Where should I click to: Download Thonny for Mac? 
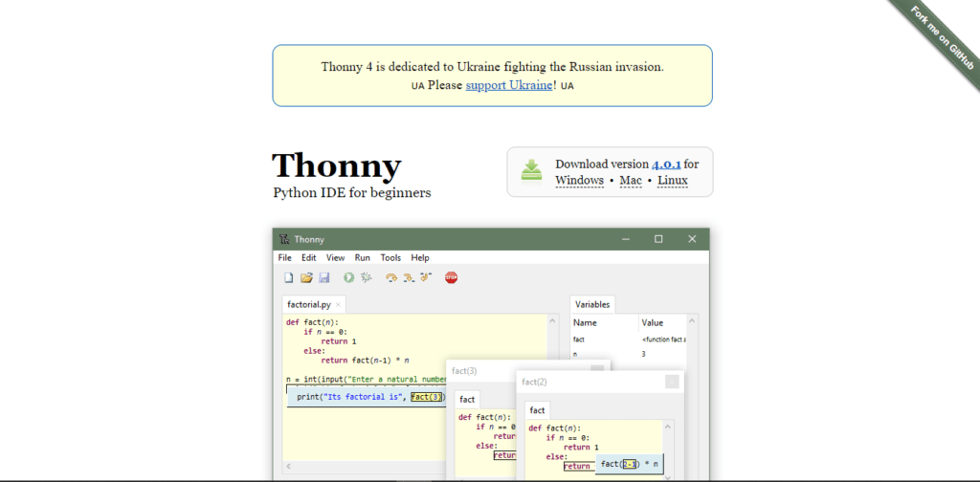point(631,181)
